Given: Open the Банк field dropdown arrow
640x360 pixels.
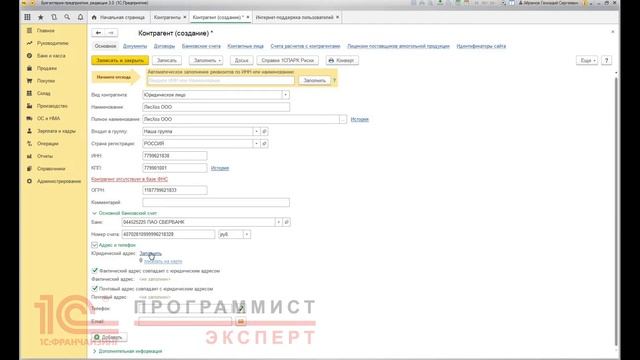Looking at the screenshot, I should click(x=278, y=222).
